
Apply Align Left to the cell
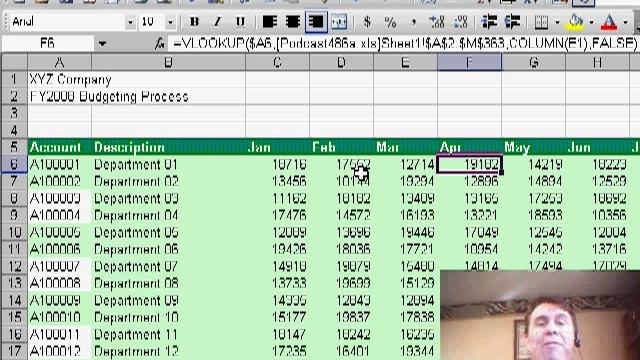(x=270, y=22)
